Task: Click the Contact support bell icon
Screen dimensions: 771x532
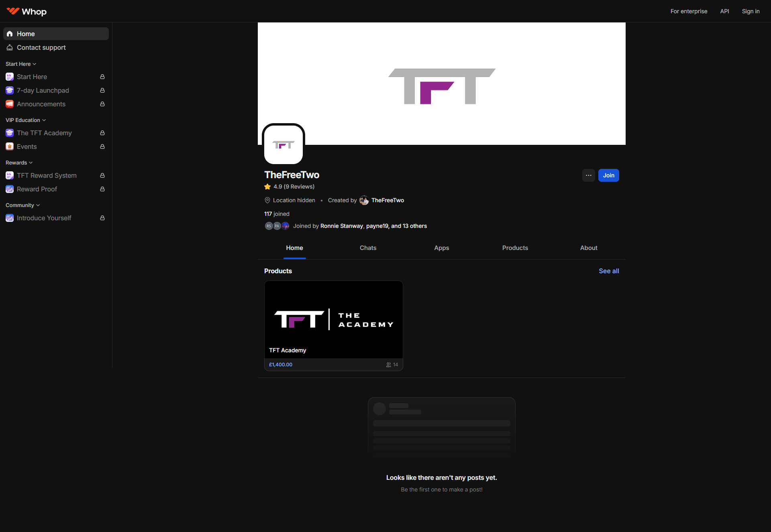Action: point(10,47)
